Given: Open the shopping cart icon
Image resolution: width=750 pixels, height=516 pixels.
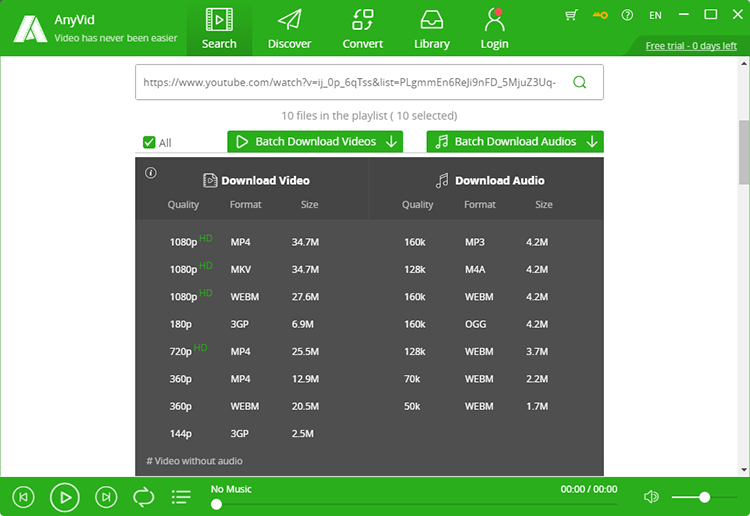Looking at the screenshot, I should [571, 15].
